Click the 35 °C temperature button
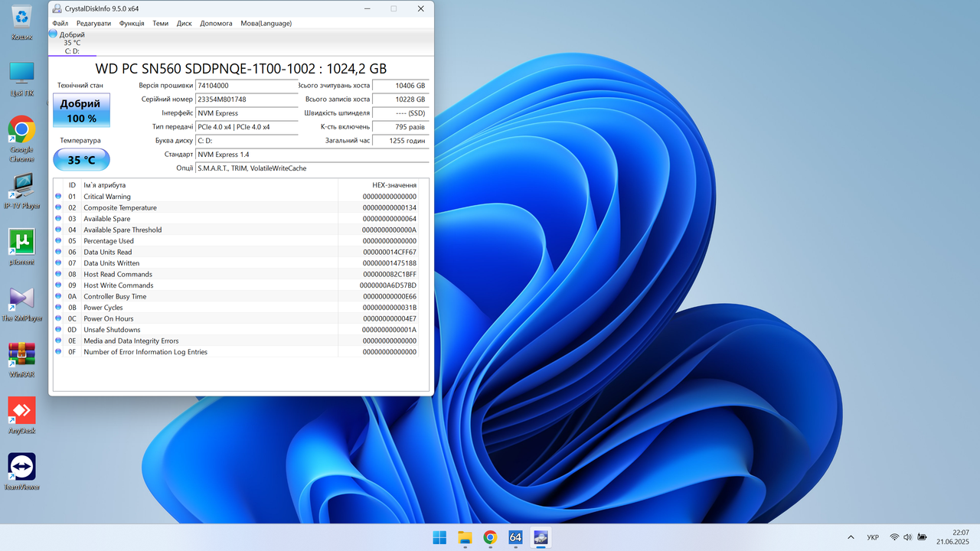The height and width of the screenshot is (551, 980). pos(81,160)
